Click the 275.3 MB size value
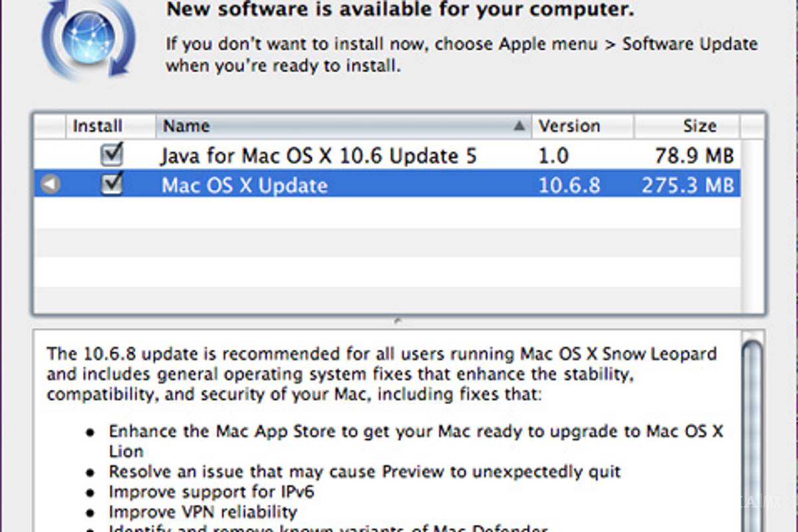The width and height of the screenshot is (798, 532). [x=687, y=185]
